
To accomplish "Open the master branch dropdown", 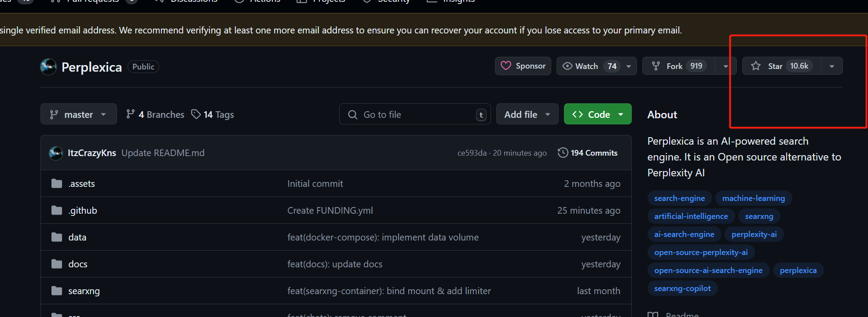I will [79, 114].
